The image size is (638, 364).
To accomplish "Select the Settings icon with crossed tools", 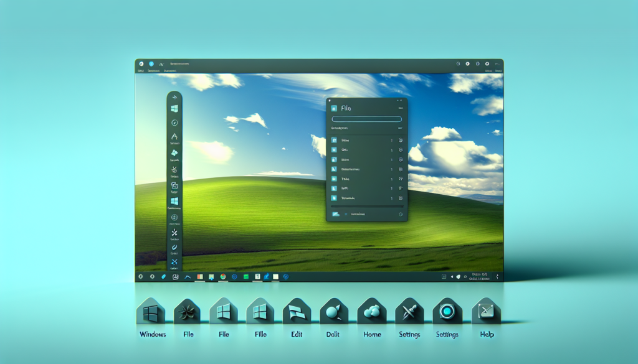I will (409, 313).
